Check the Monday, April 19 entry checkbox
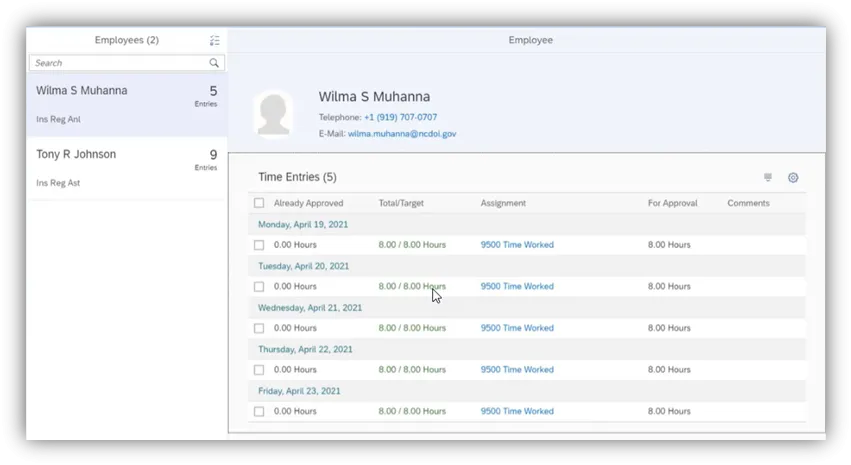851x465 pixels. [259, 245]
